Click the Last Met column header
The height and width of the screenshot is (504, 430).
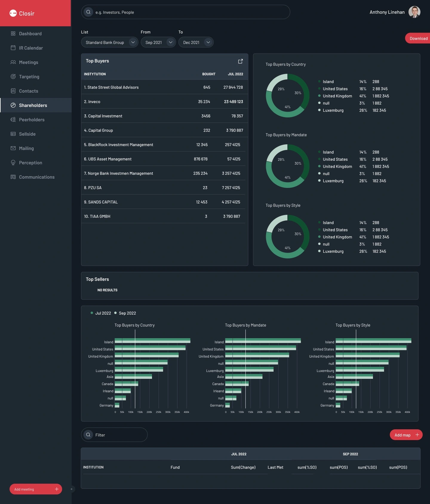(275, 467)
